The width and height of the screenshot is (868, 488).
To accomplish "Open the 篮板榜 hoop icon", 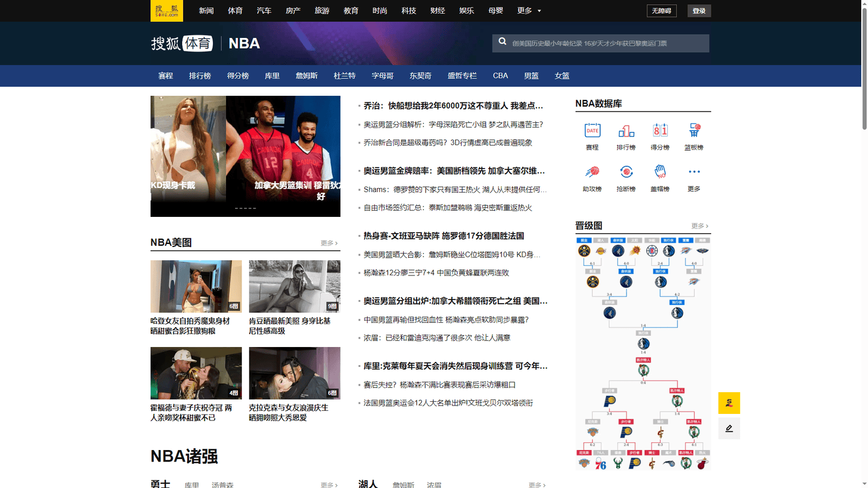I will tap(694, 131).
